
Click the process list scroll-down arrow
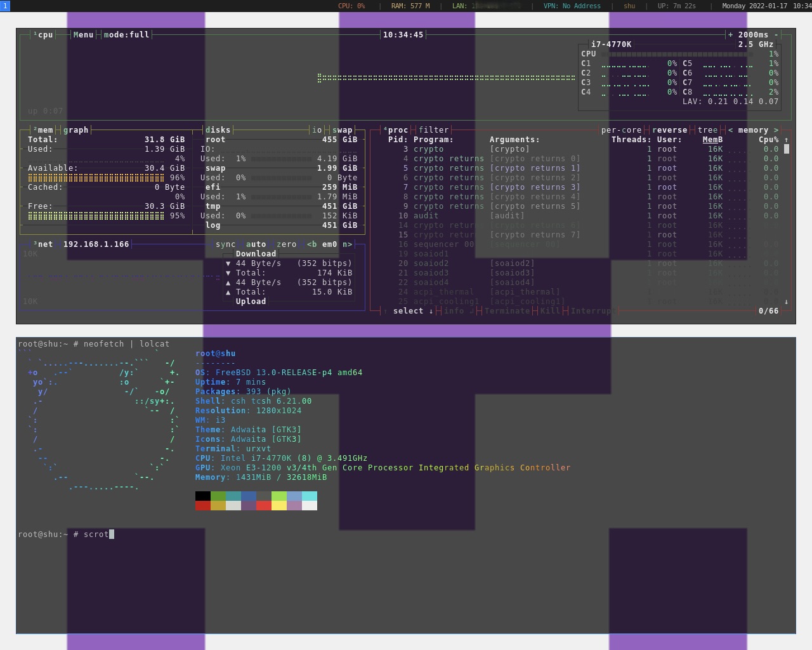tap(787, 302)
